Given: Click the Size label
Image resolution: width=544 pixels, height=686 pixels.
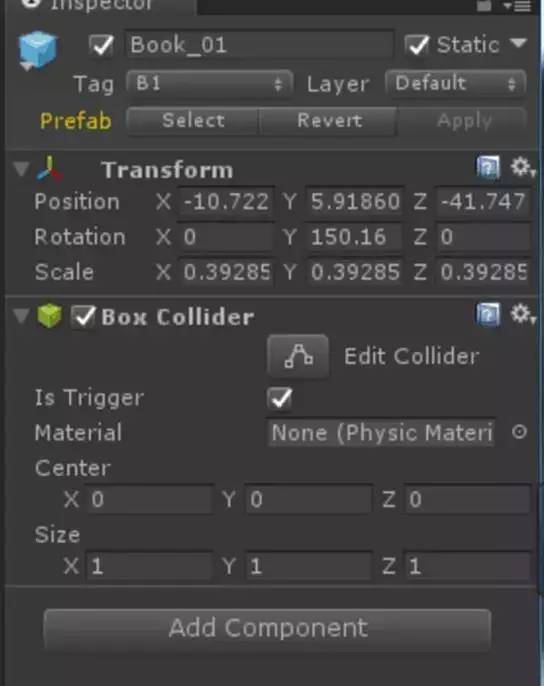Looking at the screenshot, I should (x=57, y=535).
